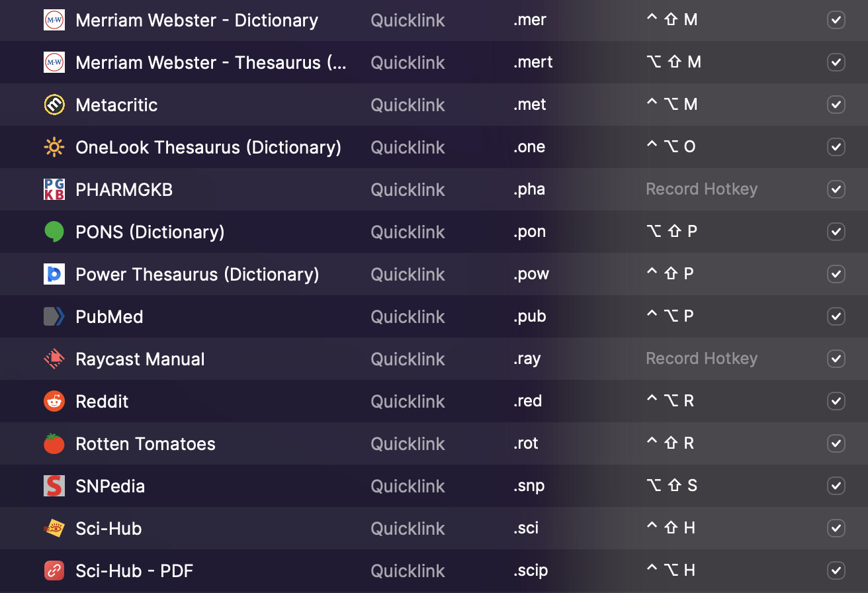Click the OneLook Thesaurus sun icon

pos(54,147)
